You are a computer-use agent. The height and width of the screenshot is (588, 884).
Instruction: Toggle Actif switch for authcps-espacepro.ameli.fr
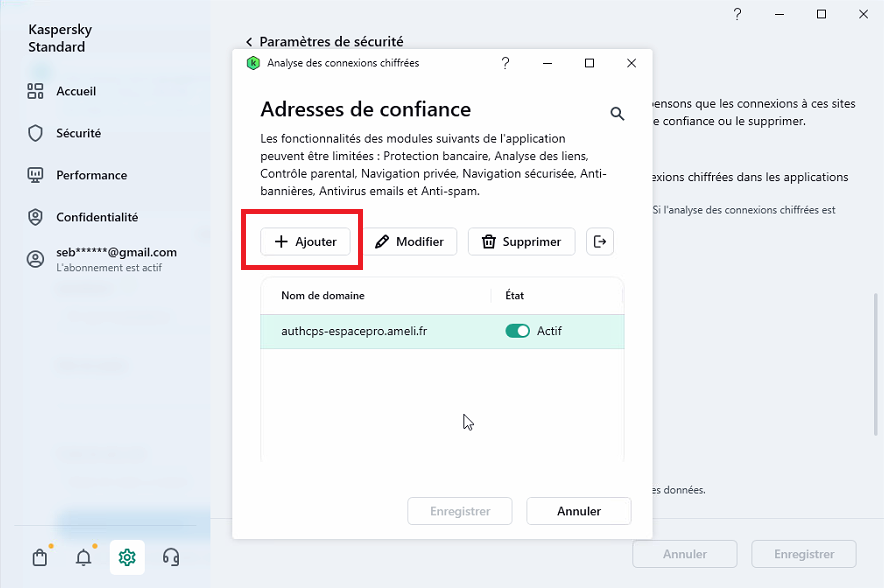pyautogui.click(x=518, y=331)
